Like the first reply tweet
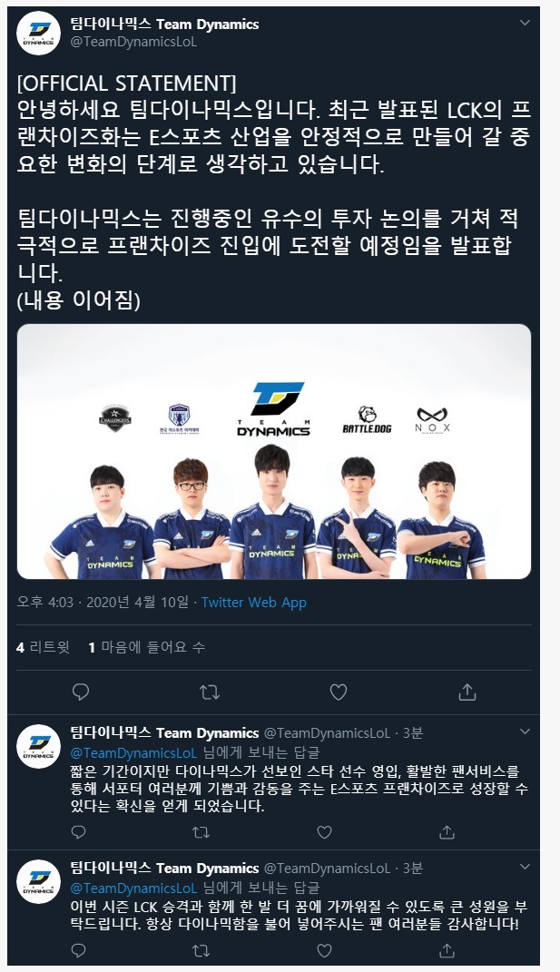Screen dimensions: 560x972 [324, 832]
